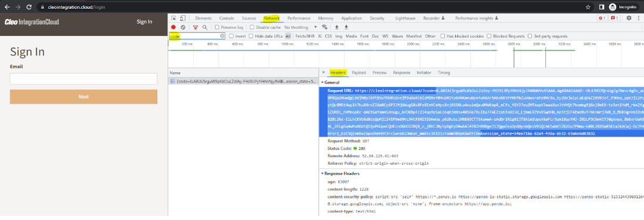Show the 1 issue badge

(x=615, y=18)
